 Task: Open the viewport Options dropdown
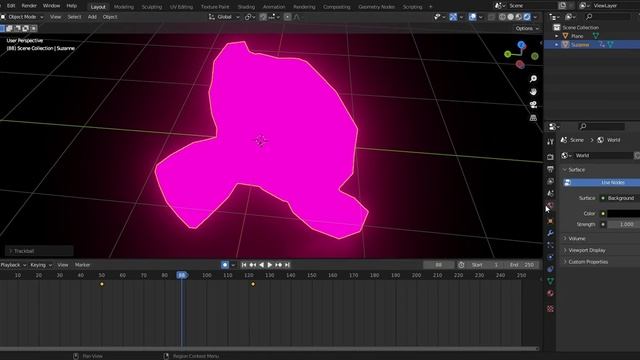tap(527, 28)
